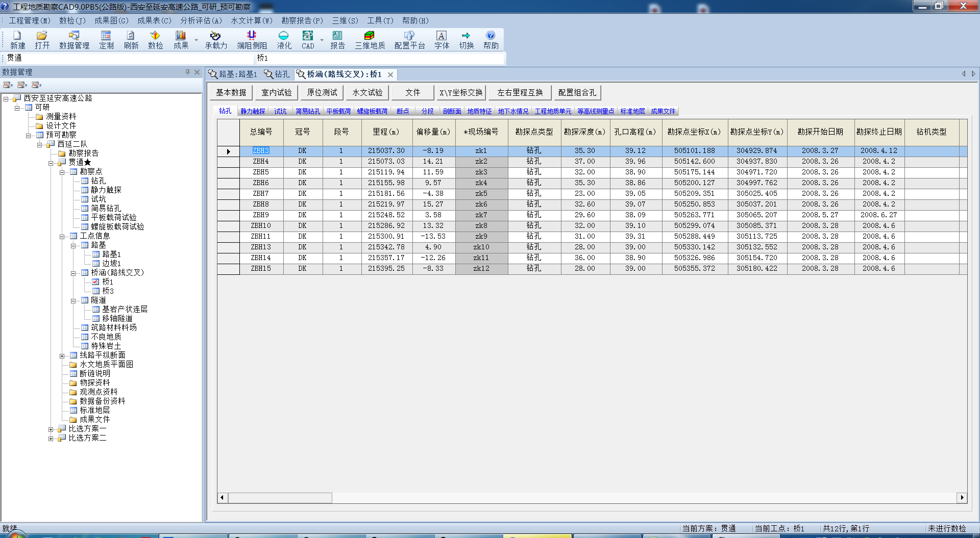Open the 三维地质 toolbar tool
This screenshot has height=538, width=980.
tap(370, 40)
